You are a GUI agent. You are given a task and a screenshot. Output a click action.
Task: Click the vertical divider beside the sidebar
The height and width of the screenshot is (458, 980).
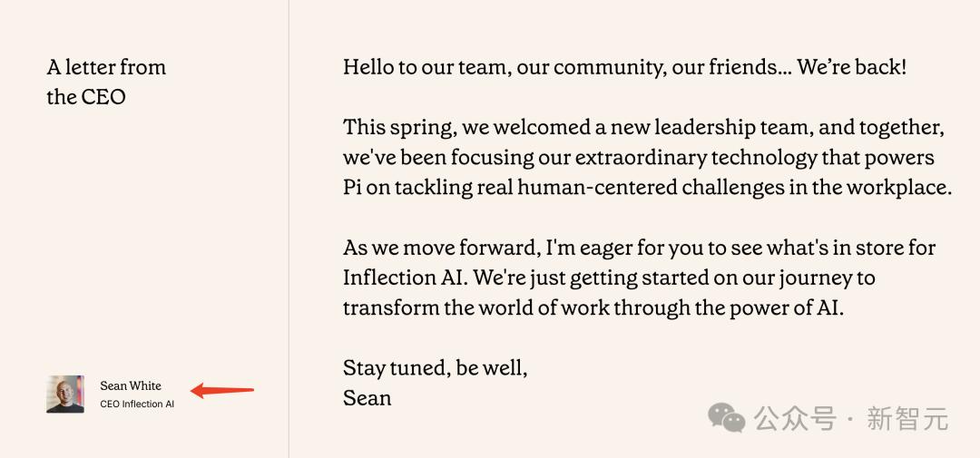(x=289, y=229)
